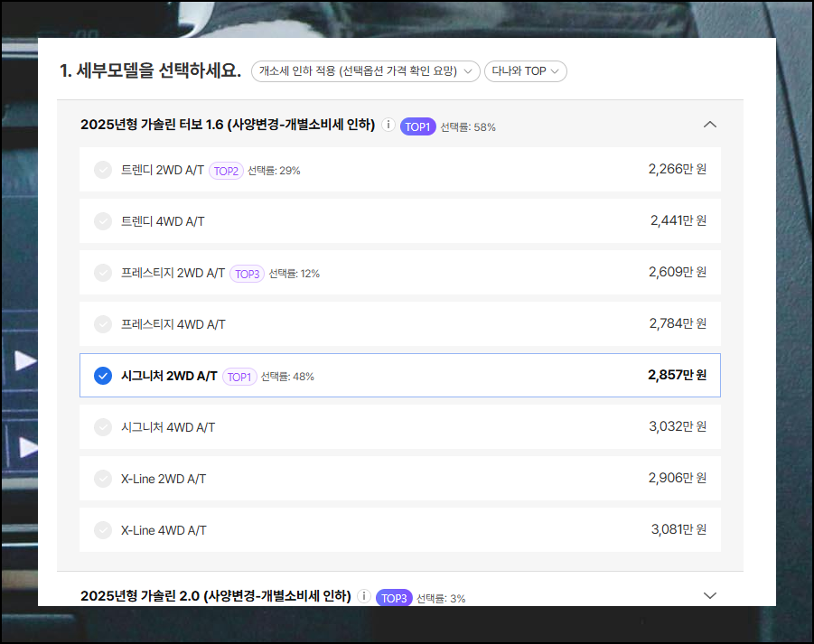814x644 pixels.
Task: Click 3,032만 원 price text
Action: [678, 426]
